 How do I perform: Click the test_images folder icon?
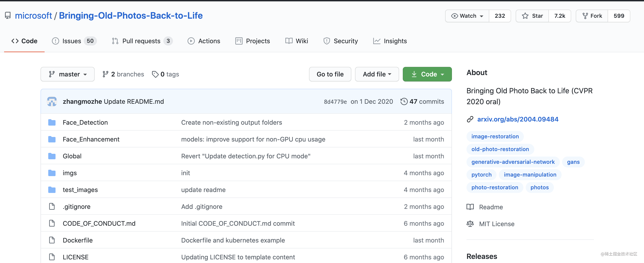click(52, 190)
